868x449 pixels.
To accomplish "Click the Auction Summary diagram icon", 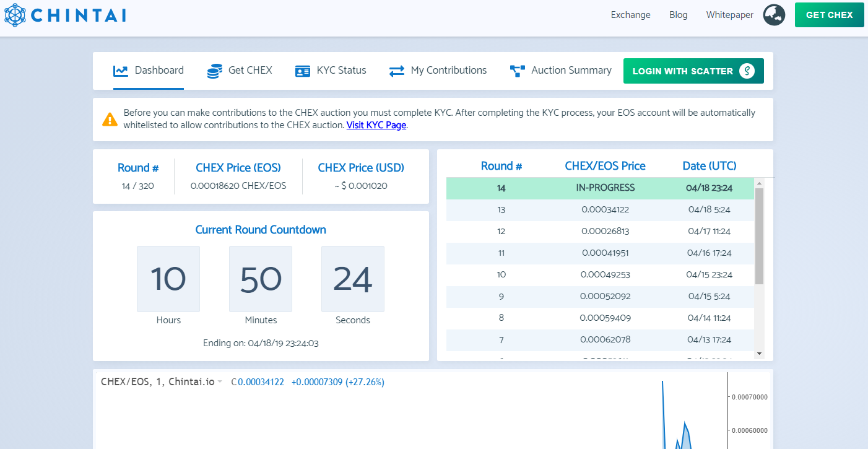I will pyautogui.click(x=517, y=71).
